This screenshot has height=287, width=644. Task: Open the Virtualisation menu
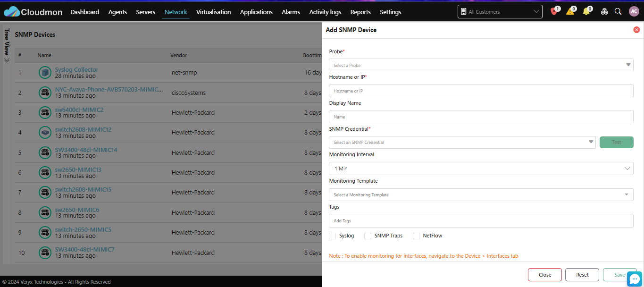(214, 12)
